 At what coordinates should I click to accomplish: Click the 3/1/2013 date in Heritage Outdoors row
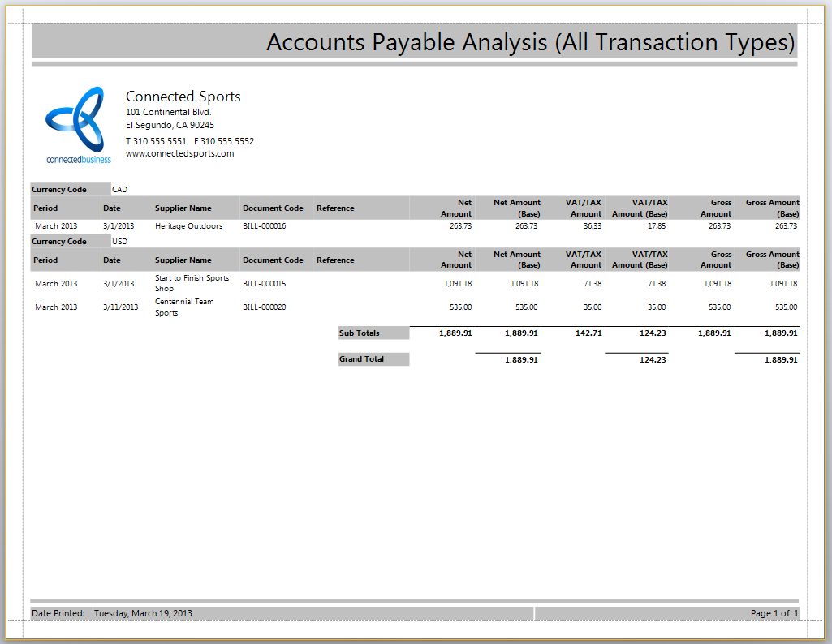coord(119,225)
